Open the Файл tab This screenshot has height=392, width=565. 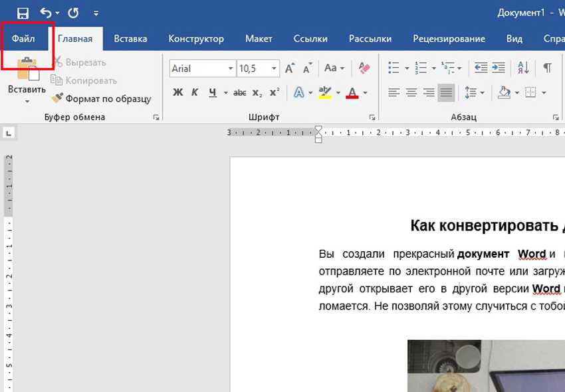(23, 39)
